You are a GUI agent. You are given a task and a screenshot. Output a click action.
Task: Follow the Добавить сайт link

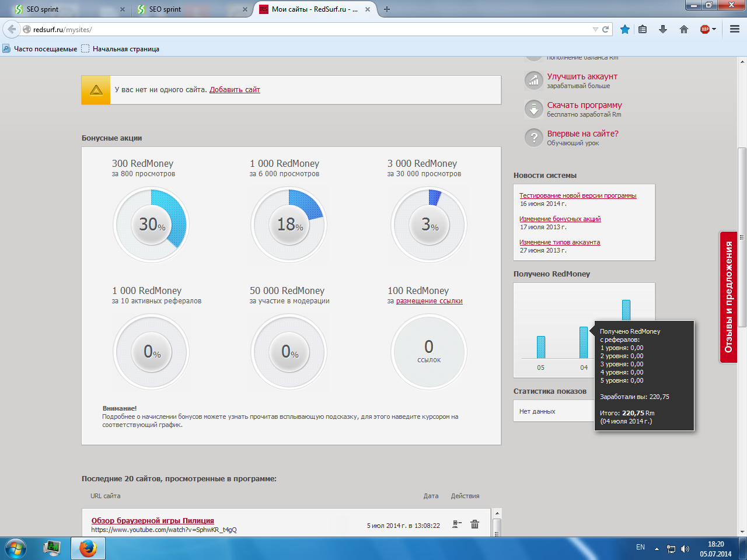tap(235, 90)
